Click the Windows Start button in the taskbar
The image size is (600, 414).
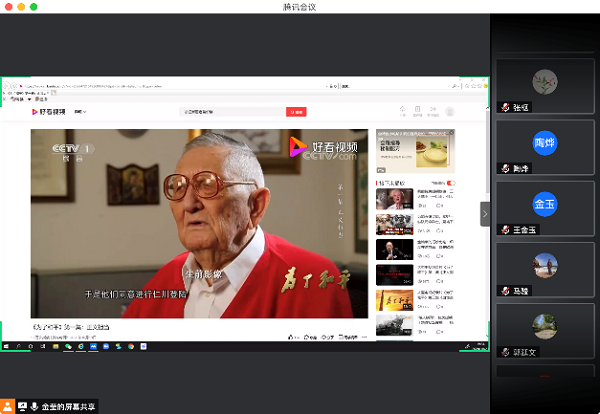(5, 346)
